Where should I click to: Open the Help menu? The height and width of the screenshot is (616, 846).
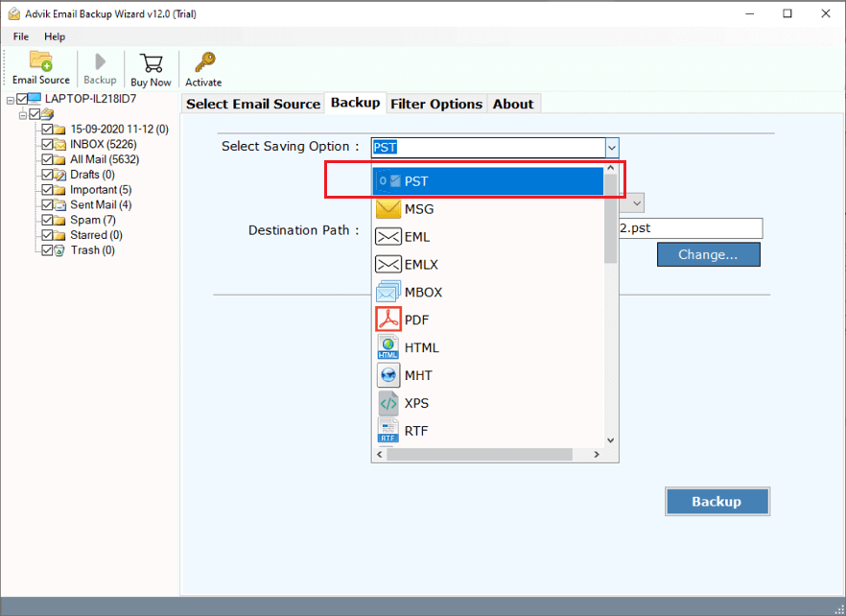(55, 36)
